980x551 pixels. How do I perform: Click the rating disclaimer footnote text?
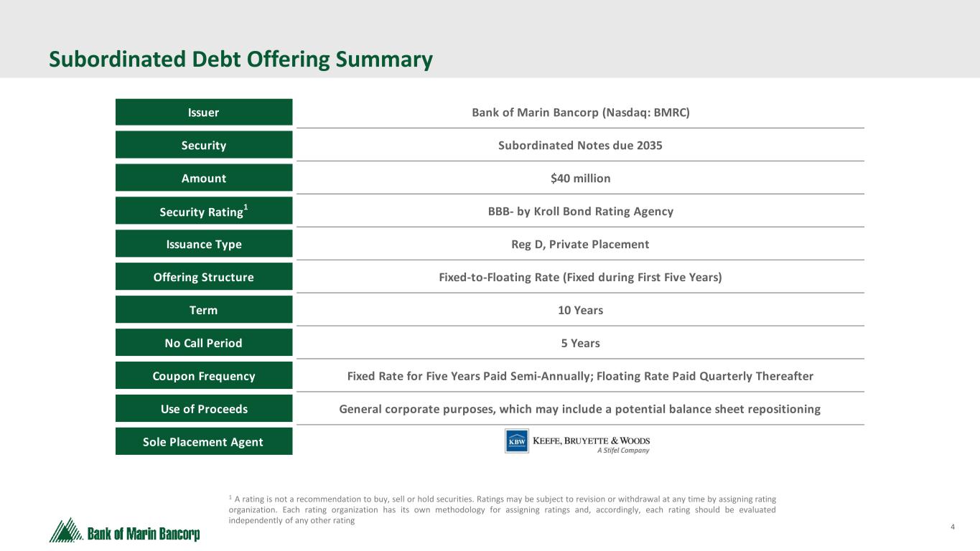pyautogui.click(x=501, y=509)
